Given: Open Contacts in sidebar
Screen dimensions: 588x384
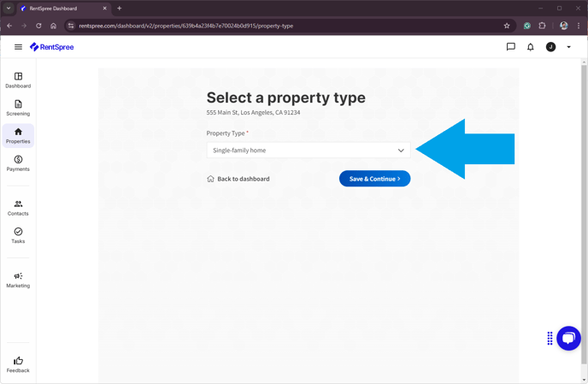Looking at the screenshot, I should click(18, 208).
